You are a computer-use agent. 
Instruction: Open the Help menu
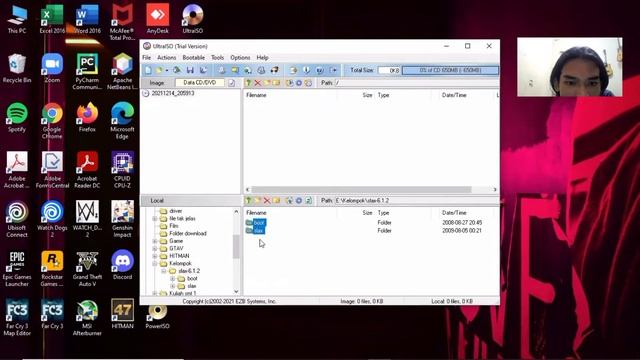pyautogui.click(x=262, y=58)
